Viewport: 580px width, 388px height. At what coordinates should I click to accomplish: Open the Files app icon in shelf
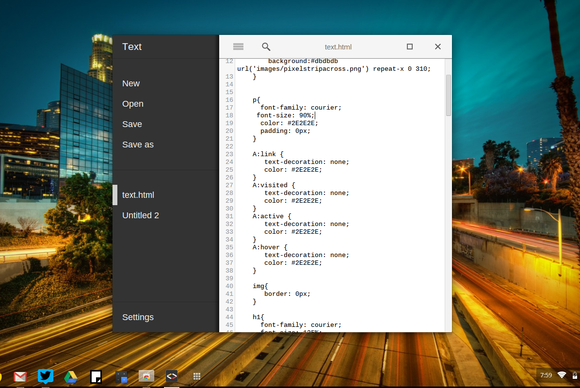[121, 377]
